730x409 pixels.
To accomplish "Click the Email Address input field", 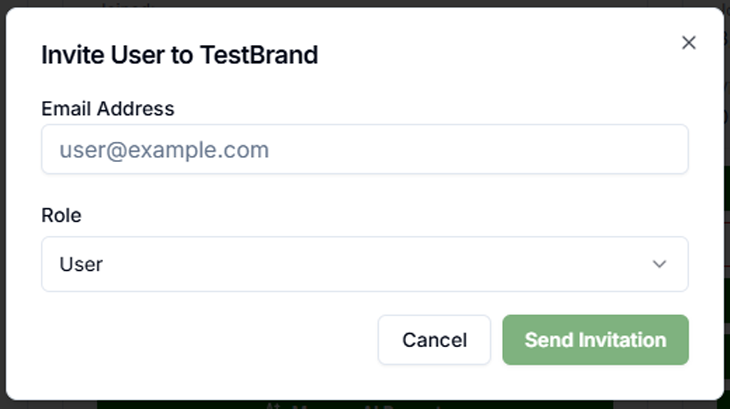I will 364,150.
